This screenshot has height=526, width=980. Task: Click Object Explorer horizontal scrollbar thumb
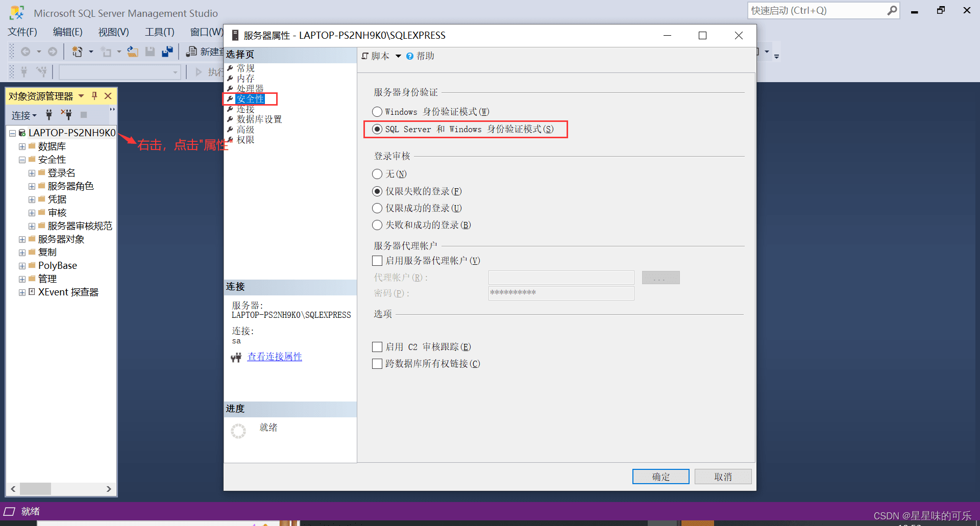pyautogui.click(x=35, y=489)
